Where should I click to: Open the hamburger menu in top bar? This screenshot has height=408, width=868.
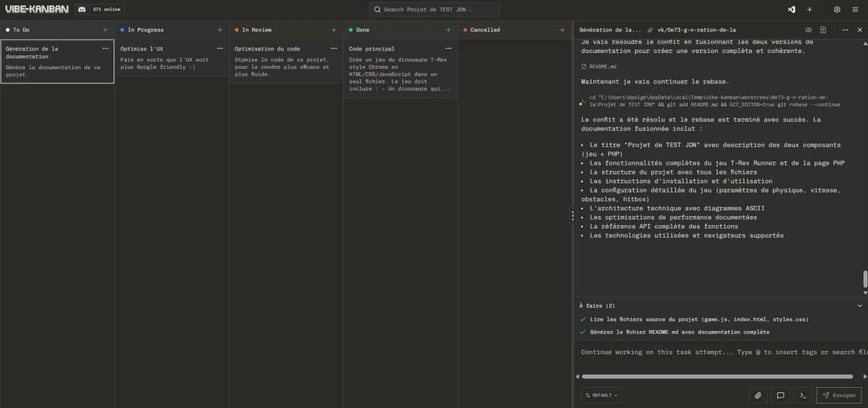[855, 10]
